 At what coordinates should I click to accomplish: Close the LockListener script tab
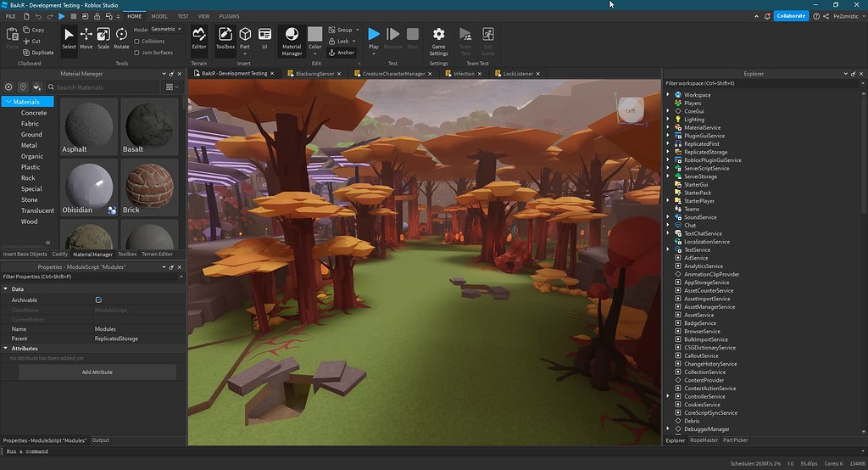[x=537, y=74]
